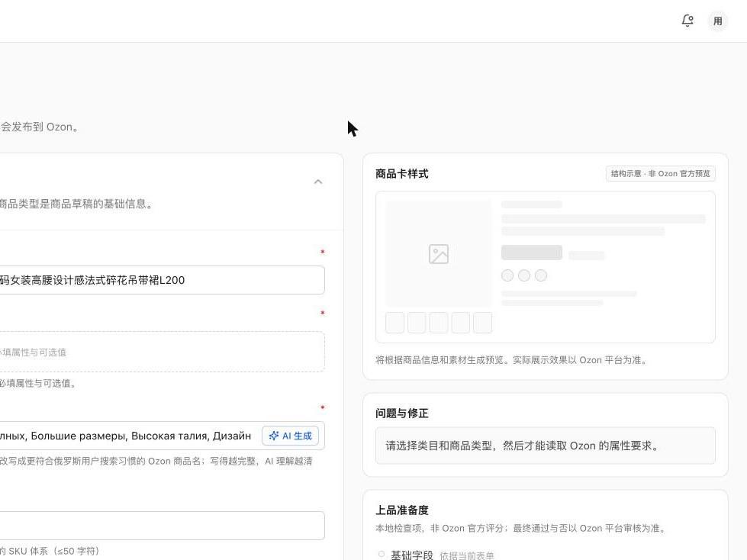Click the 上品准备度 heading

[401, 510]
